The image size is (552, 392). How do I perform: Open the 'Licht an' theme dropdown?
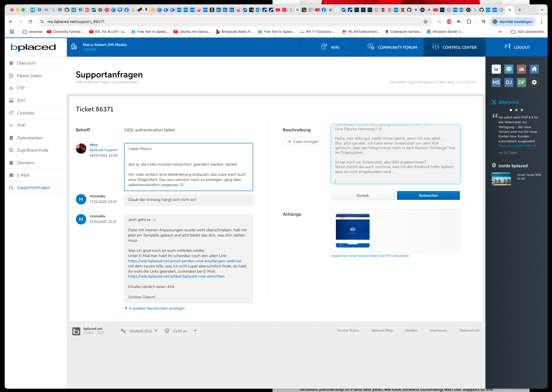click(185, 331)
